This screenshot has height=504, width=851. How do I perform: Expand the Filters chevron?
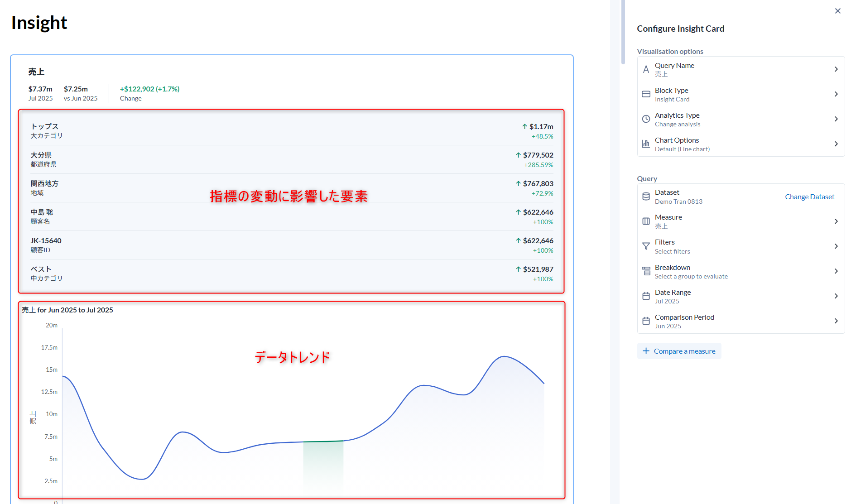tap(836, 246)
